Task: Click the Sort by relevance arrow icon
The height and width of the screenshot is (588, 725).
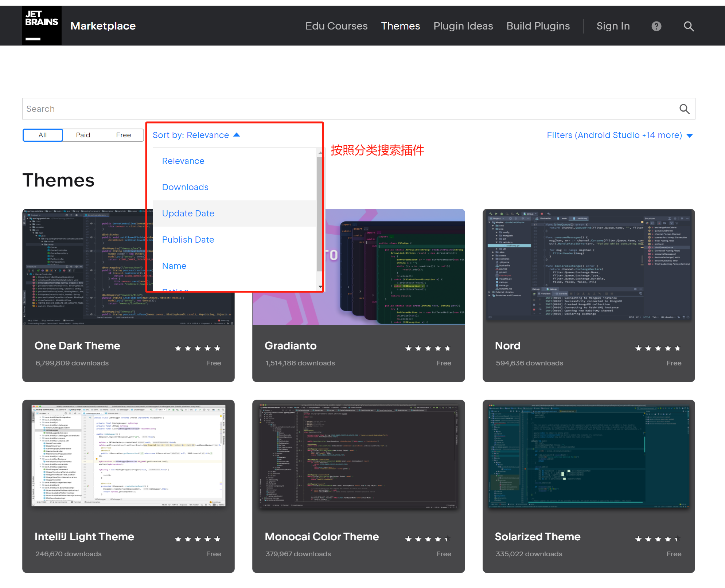Action: pyautogui.click(x=237, y=134)
